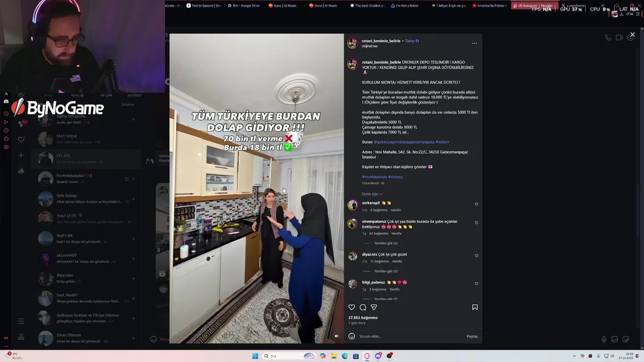Click the Yorum ekle comment input field

coord(410,336)
